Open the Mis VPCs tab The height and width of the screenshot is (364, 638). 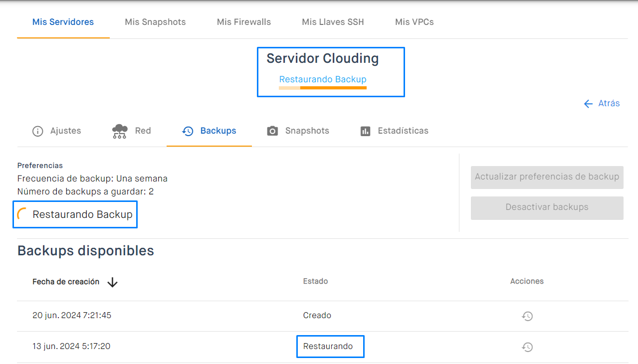[x=414, y=22]
